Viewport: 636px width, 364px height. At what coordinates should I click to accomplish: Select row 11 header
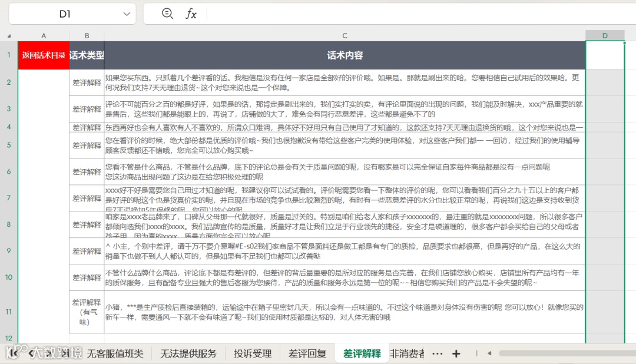click(x=9, y=312)
